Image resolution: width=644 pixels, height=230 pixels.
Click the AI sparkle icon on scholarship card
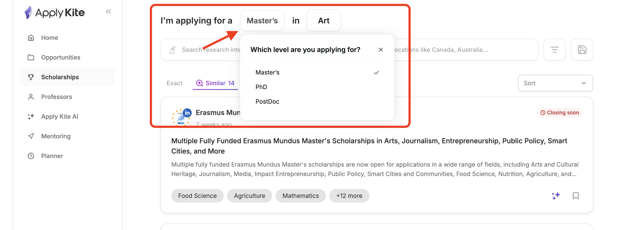[x=556, y=196]
